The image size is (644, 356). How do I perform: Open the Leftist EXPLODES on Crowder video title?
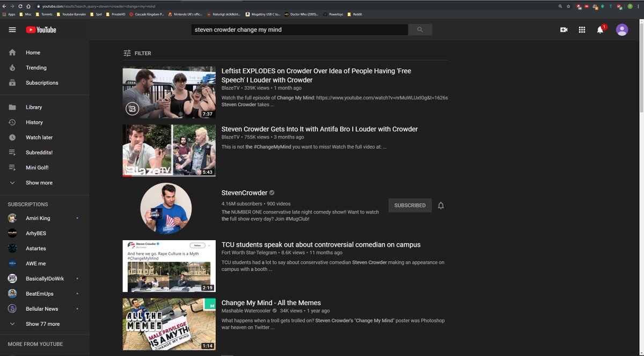[317, 75]
